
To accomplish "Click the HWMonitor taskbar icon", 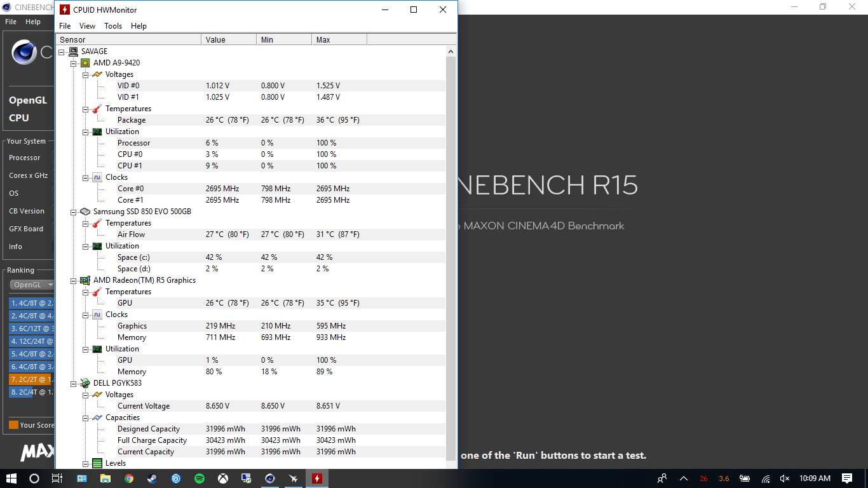I will coord(316,478).
